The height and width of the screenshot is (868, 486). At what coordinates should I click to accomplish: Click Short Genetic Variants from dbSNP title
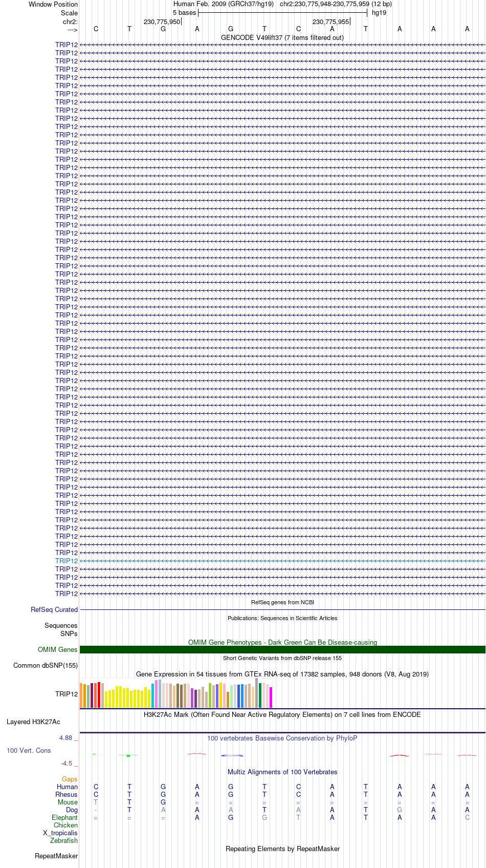(282, 658)
